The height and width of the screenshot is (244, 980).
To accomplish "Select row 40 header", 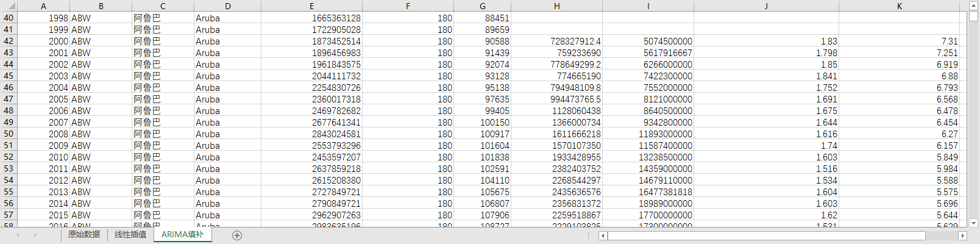I will [x=9, y=18].
